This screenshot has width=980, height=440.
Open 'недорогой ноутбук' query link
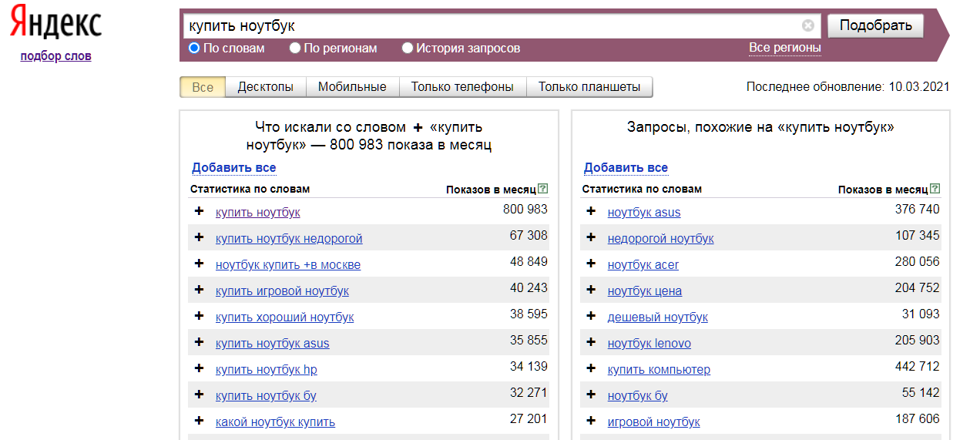[661, 238]
